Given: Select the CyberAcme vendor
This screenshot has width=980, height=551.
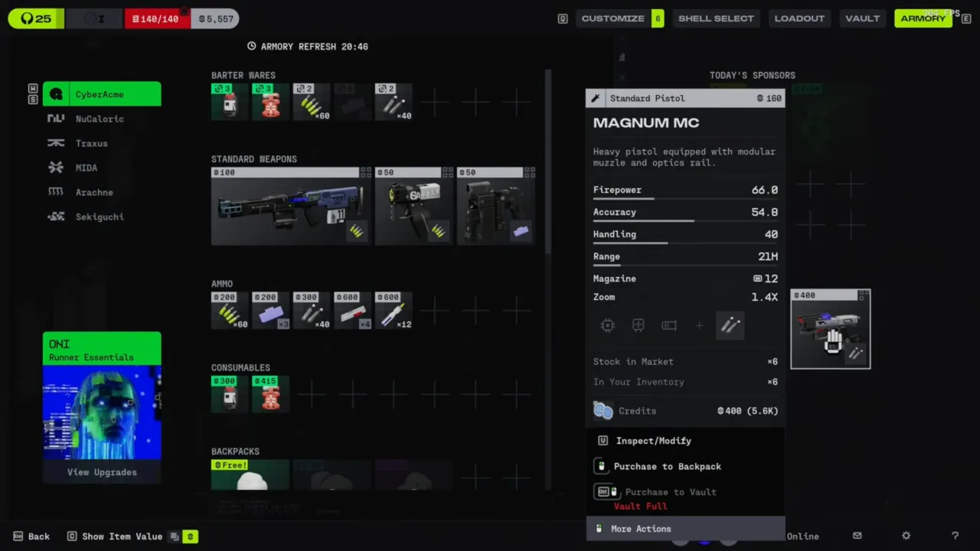Looking at the screenshot, I should [x=102, y=94].
